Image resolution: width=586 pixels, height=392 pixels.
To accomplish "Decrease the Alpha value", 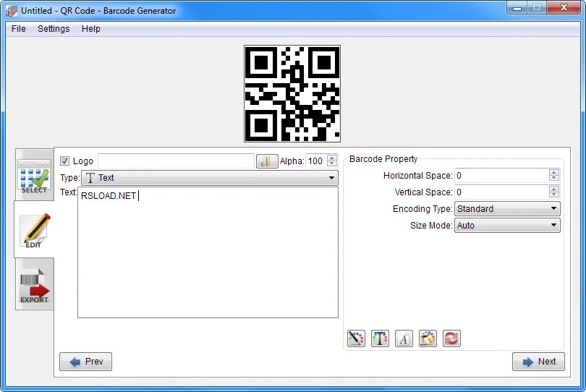I will pos(332,164).
